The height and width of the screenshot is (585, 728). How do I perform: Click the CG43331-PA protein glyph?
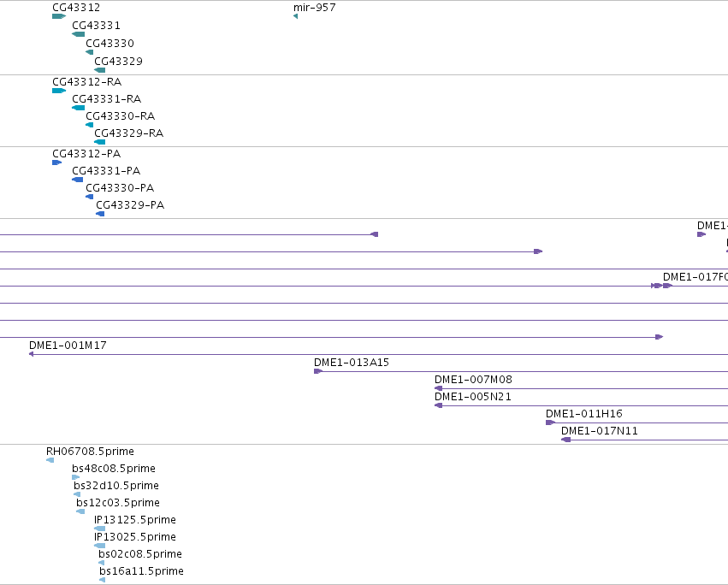pyautogui.click(x=78, y=180)
